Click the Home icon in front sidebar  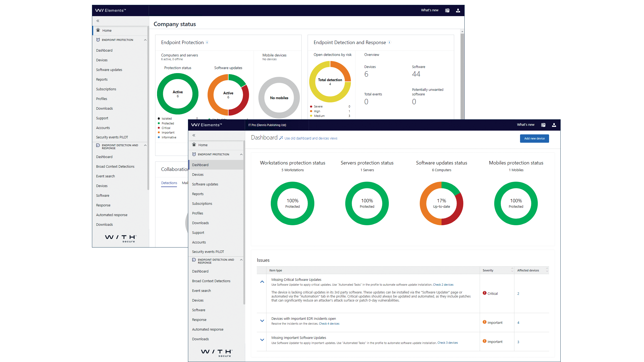[194, 145]
